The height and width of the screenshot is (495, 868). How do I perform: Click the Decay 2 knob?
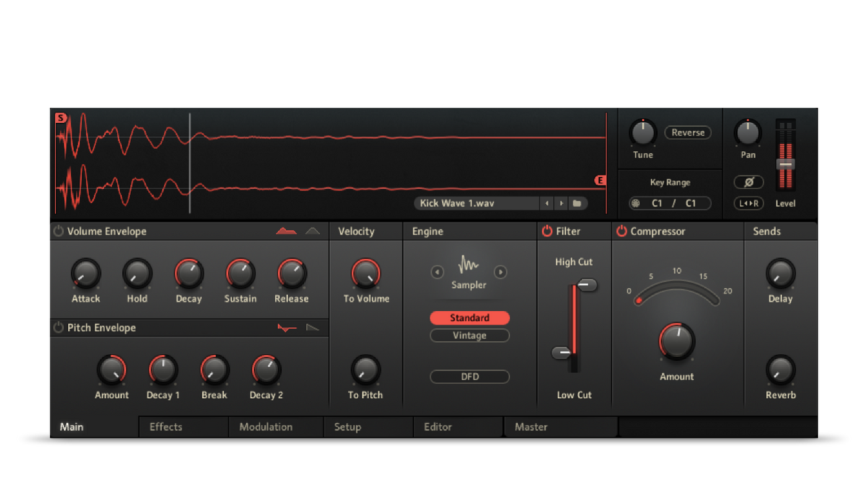tap(266, 370)
